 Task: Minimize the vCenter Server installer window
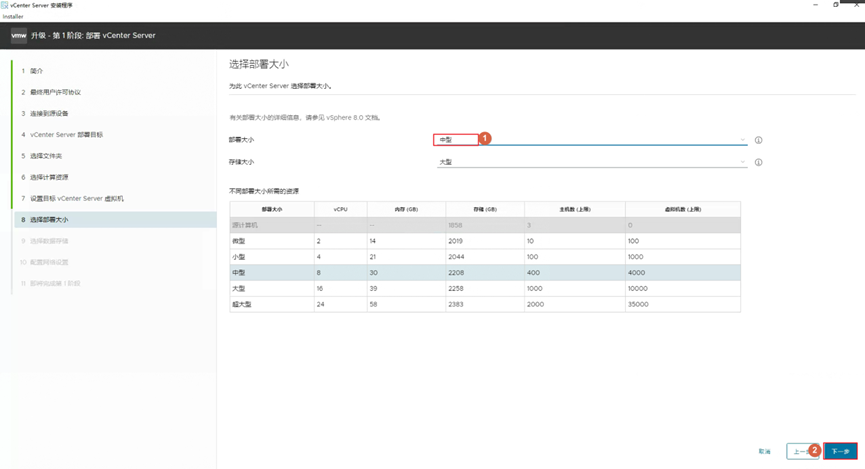click(815, 4)
